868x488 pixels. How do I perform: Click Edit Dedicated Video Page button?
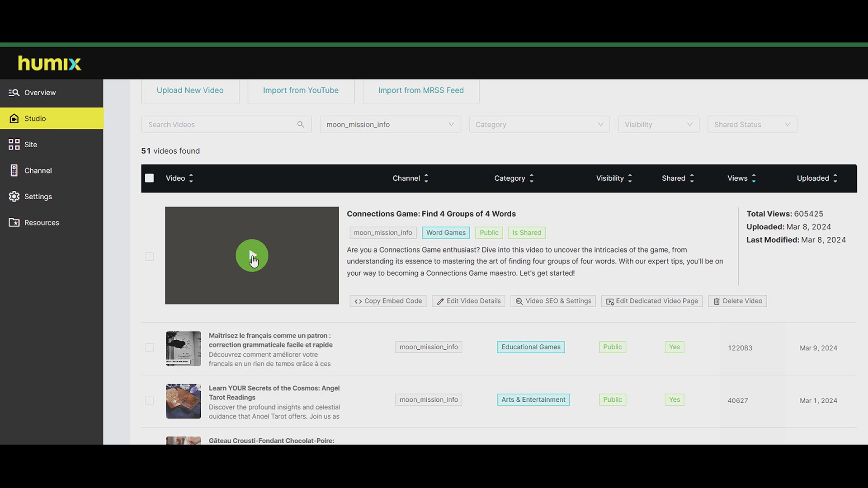[x=651, y=301]
